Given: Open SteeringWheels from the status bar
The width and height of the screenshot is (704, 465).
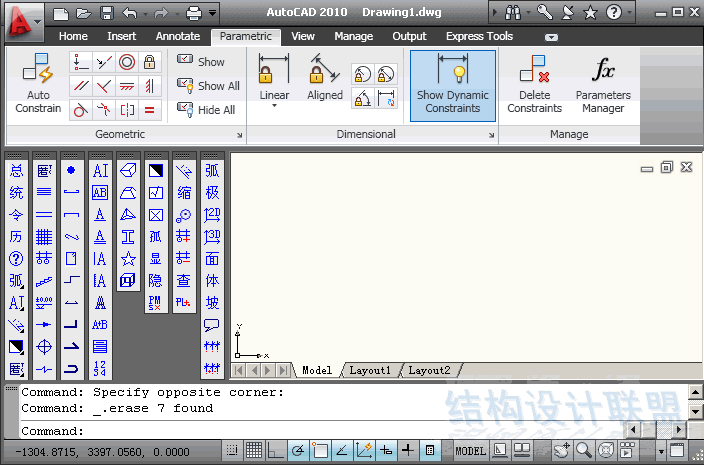Looking at the screenshot, I should (x=606, y=450).
